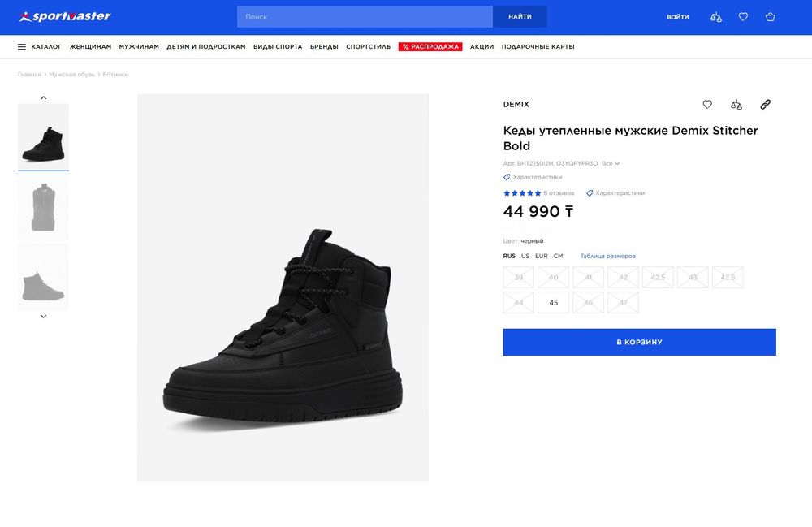Click the search input field
This screenshot has height=527, width=812.
point(365,17)
